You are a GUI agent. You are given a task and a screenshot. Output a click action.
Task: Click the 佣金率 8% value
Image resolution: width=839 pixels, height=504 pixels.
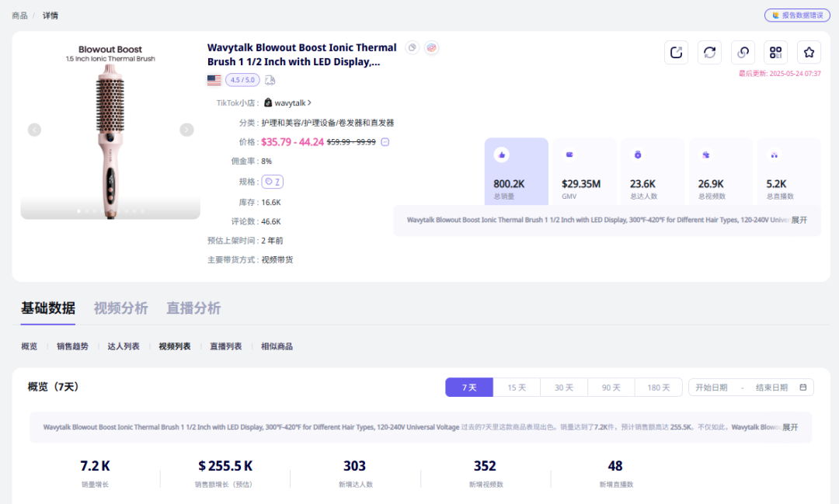coord(266,161)
